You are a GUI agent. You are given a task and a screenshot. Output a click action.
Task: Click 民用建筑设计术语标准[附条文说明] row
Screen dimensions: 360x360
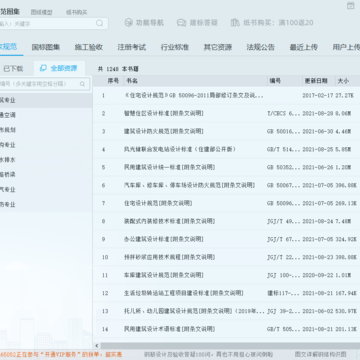[x=227, y=329]
